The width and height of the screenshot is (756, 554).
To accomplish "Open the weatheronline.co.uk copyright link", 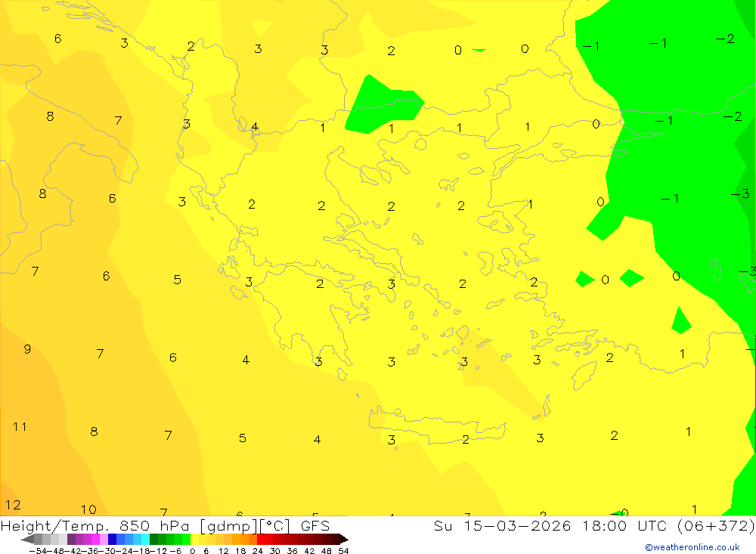I will 692,547.
